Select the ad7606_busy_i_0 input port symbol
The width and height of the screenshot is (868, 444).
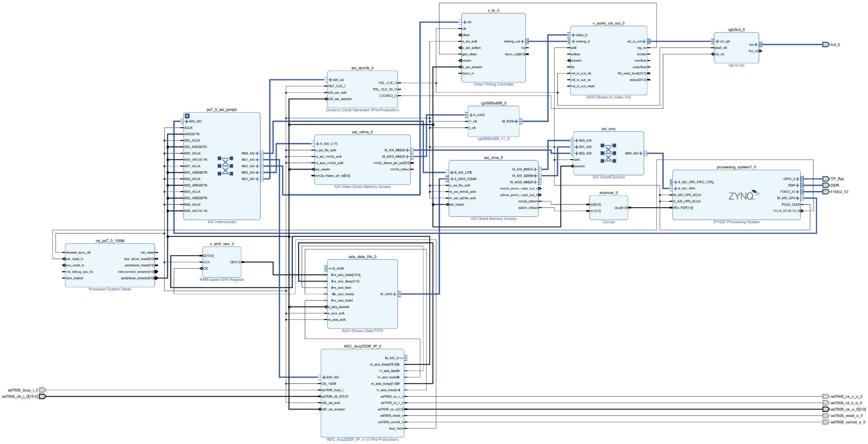point(42,390)
